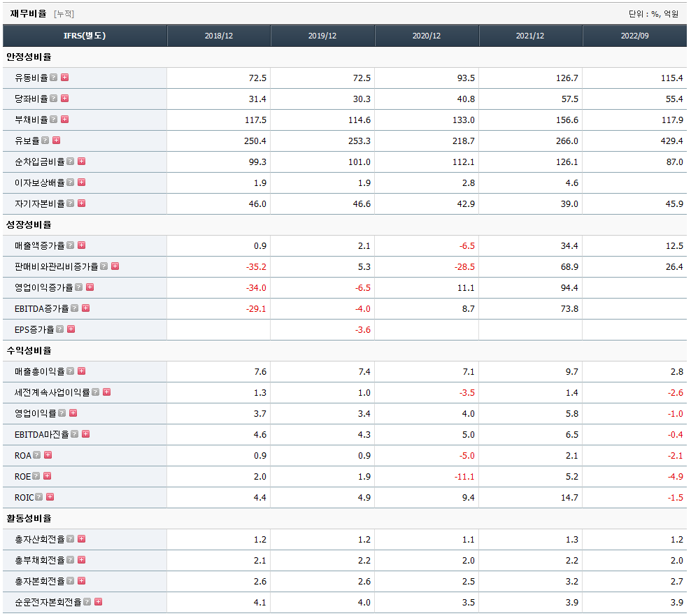691x616 pixels.
Task: Expand 자기자본비율 row with plus icon
Action: pyautogui.click(x=82, y=203)
